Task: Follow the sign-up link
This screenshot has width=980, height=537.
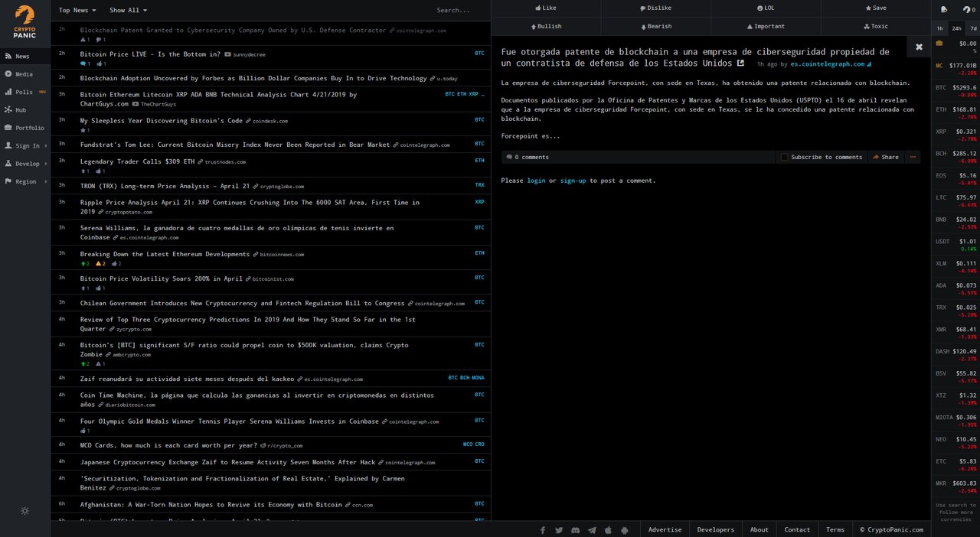Action: [573, 181]
